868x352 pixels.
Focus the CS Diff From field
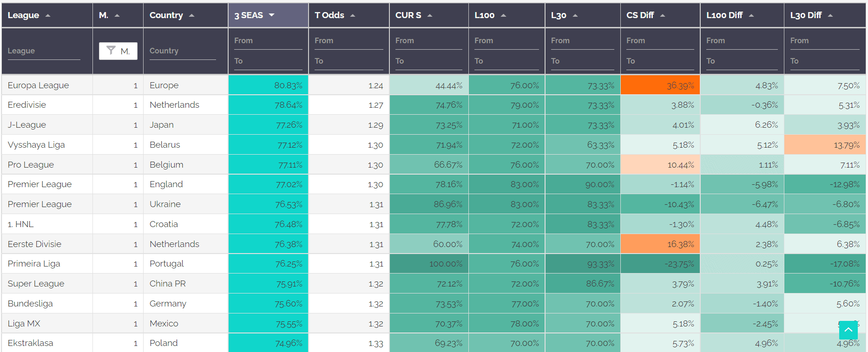(x=660, y=41)
